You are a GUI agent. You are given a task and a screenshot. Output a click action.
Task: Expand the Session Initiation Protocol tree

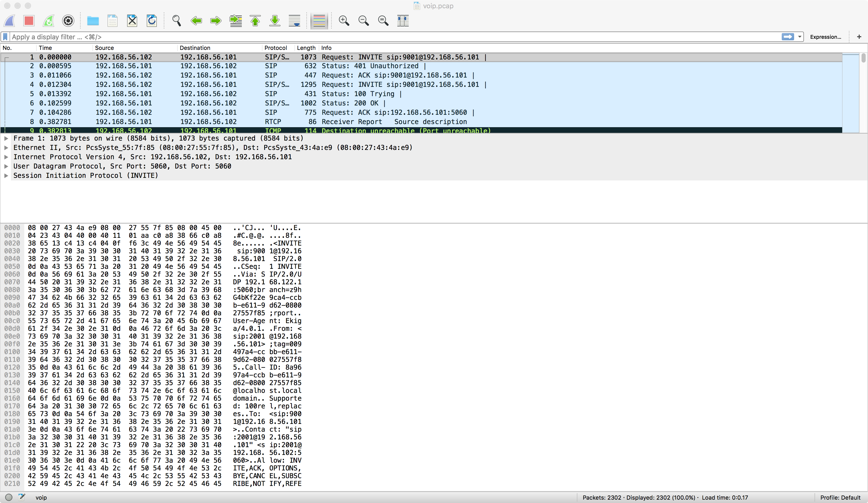click(6, 176)
